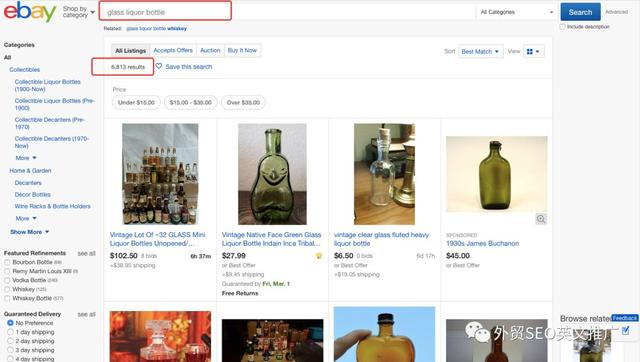Select 2 day shipping option

(x=10, y=341)
